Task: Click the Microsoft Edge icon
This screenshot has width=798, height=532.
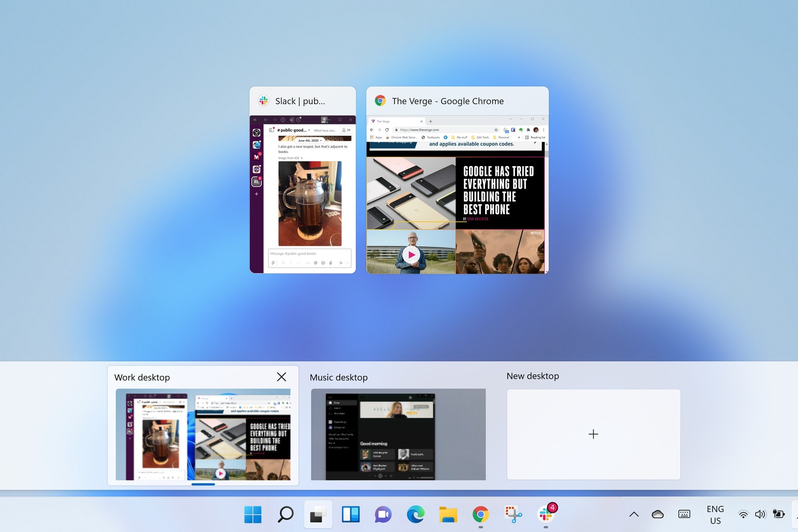Action: [416, 514]
